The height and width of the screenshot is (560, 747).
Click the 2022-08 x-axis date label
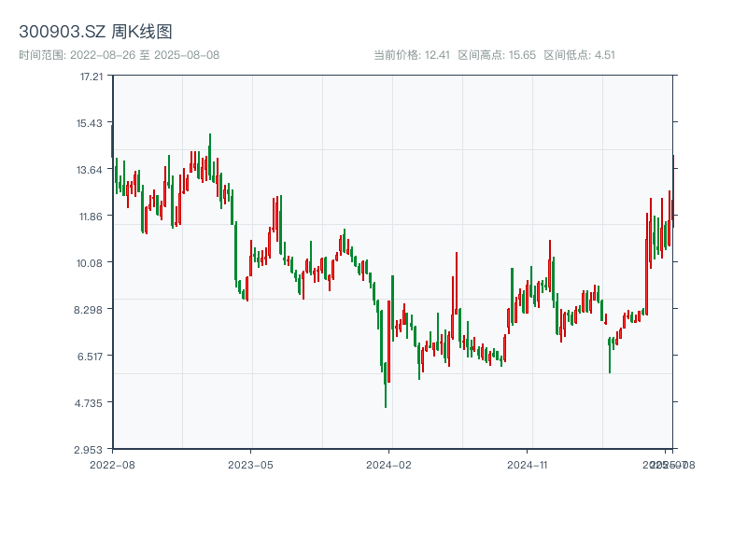(112, 464)
